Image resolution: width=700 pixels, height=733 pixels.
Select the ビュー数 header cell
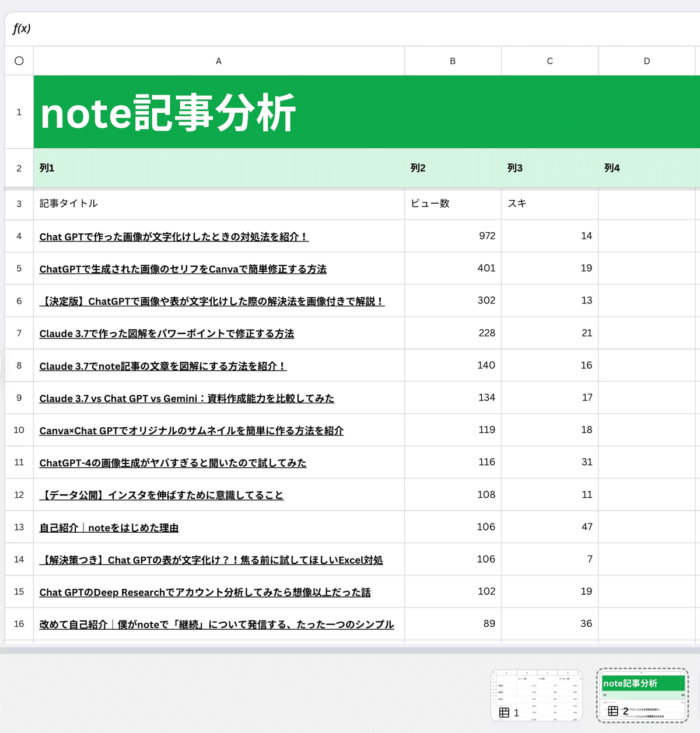pyautogui.click(x=453, y=204)
